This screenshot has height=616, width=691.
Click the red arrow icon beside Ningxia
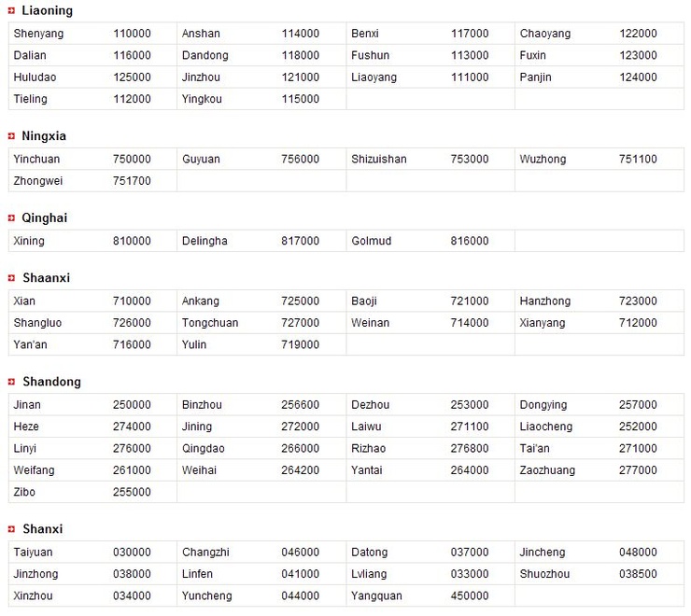point(11,136)
